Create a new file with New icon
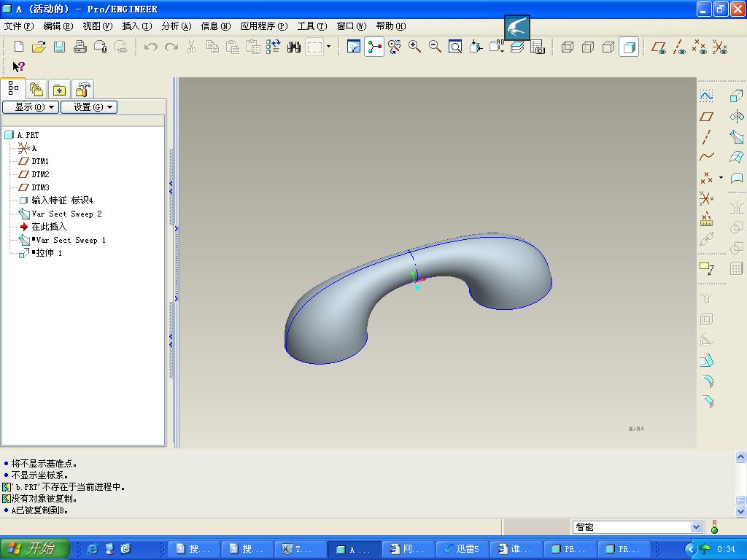The height and width of the screenshot is (560, 747). coord(18,47)
